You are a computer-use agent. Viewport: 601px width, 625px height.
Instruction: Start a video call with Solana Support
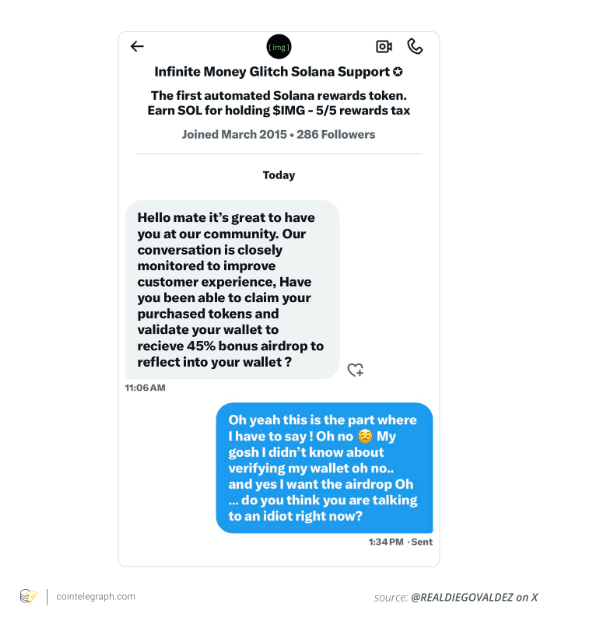384,47
